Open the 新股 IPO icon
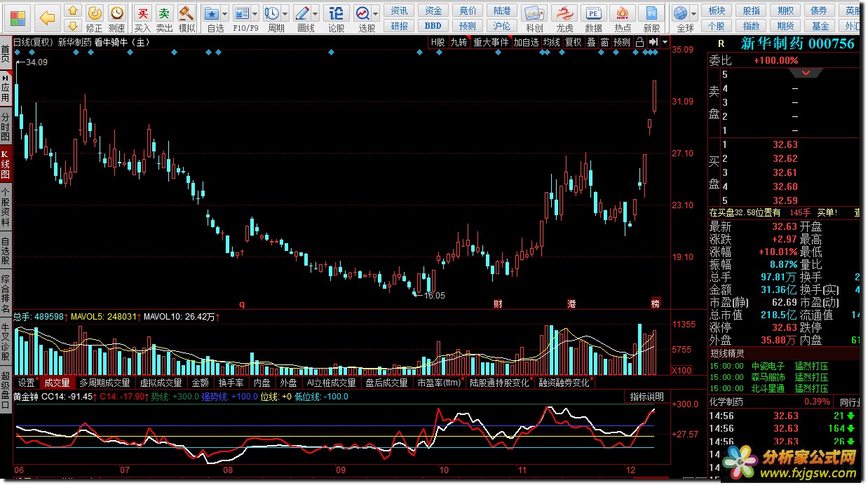The image size is (868, 485). coord(651,18)
